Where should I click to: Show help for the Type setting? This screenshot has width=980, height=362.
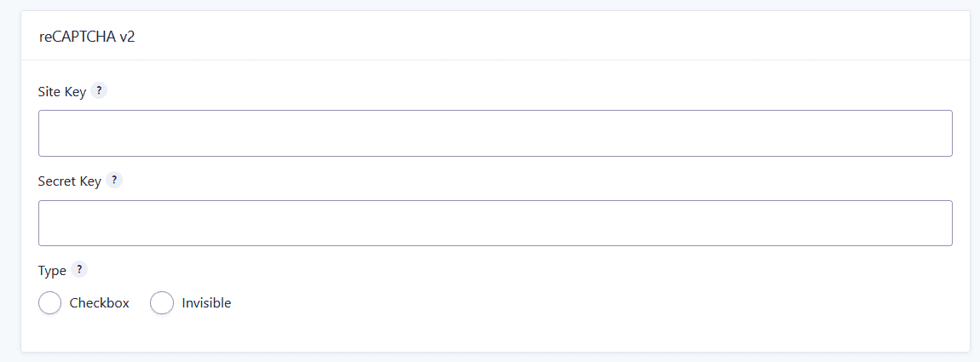coord(78,270)
